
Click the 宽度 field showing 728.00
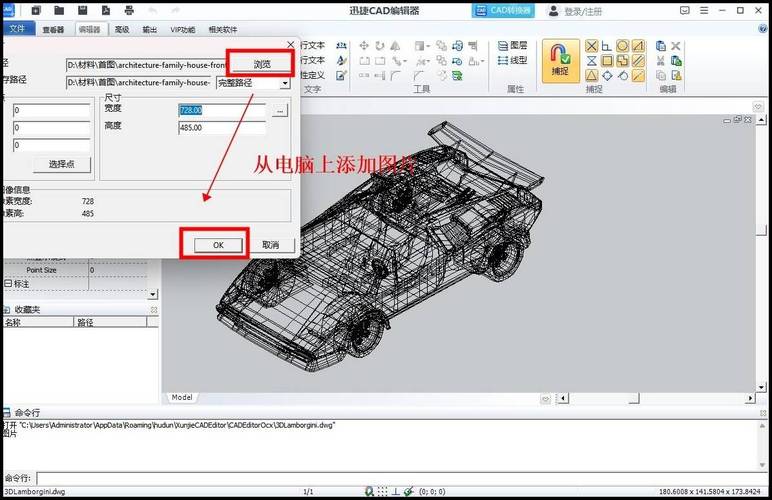222,111
